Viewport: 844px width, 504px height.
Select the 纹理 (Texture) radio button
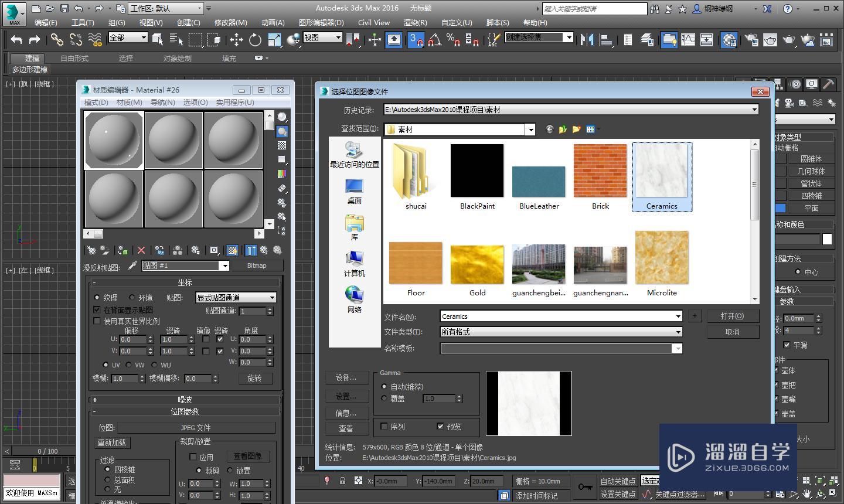(97, 298)
